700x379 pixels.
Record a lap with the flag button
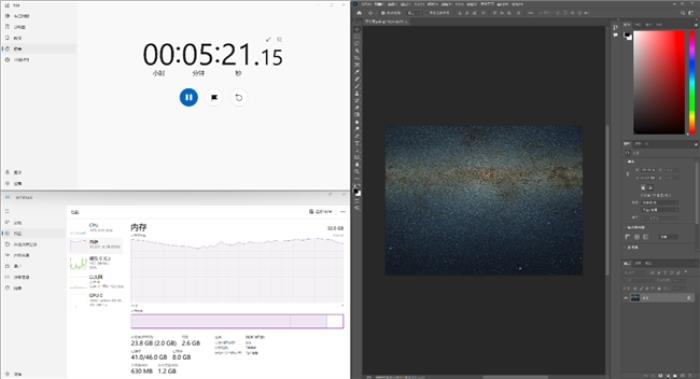214,97
